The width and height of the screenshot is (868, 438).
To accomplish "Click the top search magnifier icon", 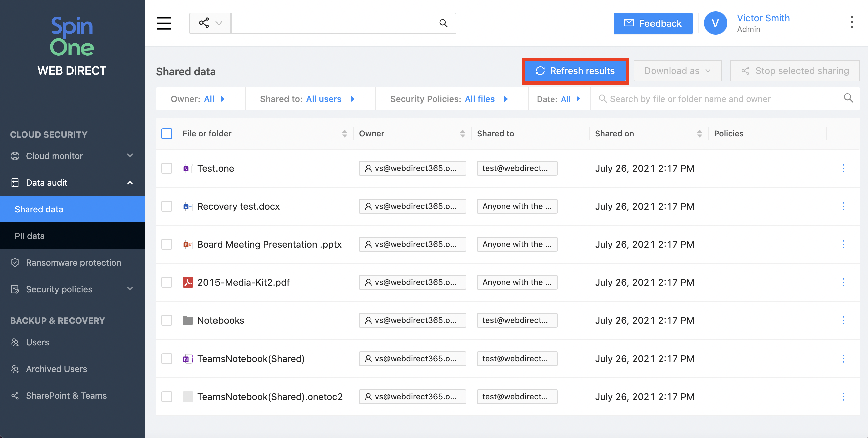I will coord(443,23).
